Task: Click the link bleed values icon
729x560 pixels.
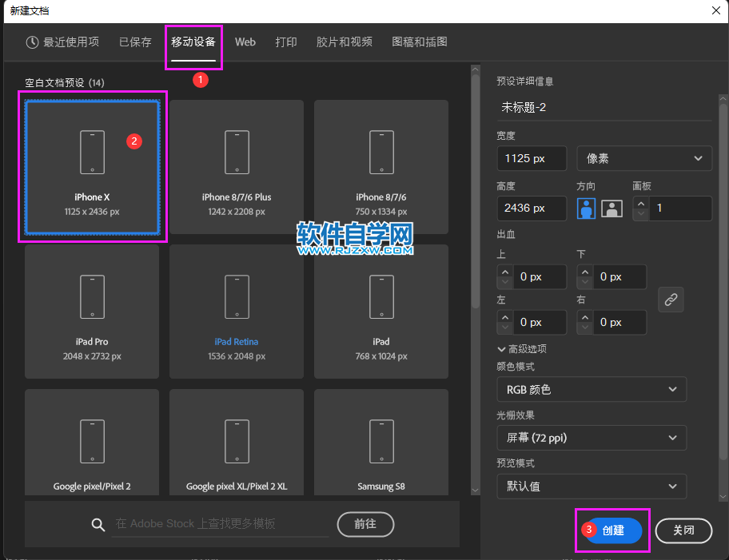Action: tap(671, 300)
